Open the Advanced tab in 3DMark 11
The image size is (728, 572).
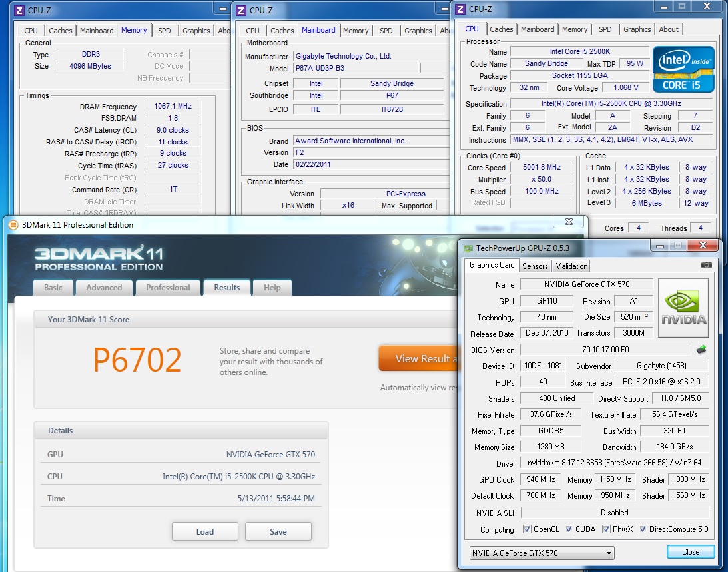[x=104, y=288]
